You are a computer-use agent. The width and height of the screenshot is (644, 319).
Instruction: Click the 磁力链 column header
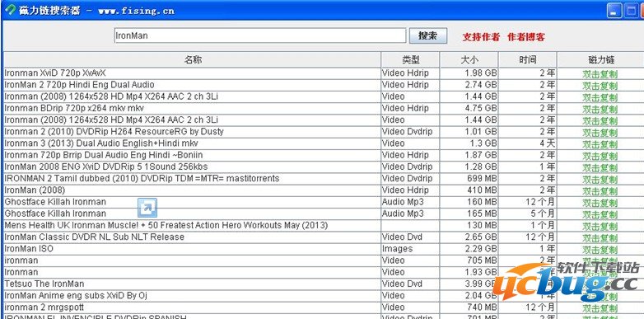pos(600,59)
